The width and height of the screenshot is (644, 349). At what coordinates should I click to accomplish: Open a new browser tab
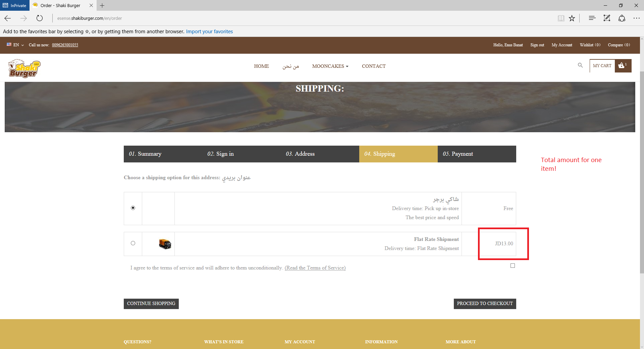[102, 5]
